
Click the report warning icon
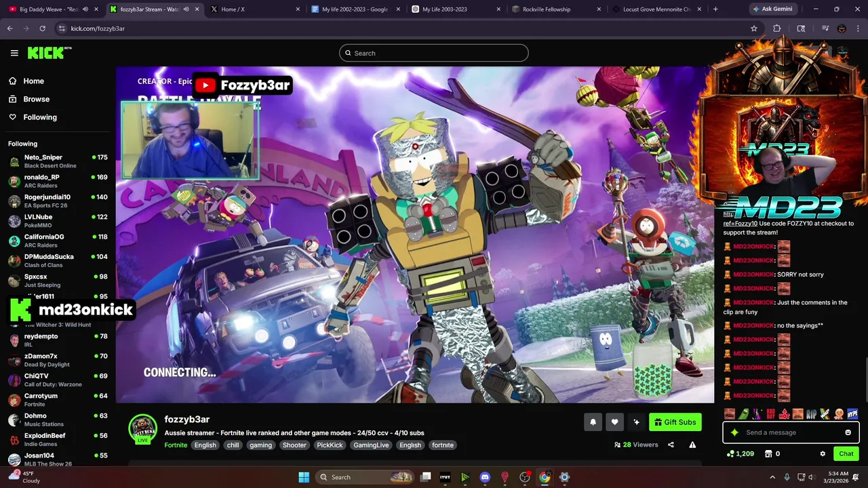coord(692,445)
